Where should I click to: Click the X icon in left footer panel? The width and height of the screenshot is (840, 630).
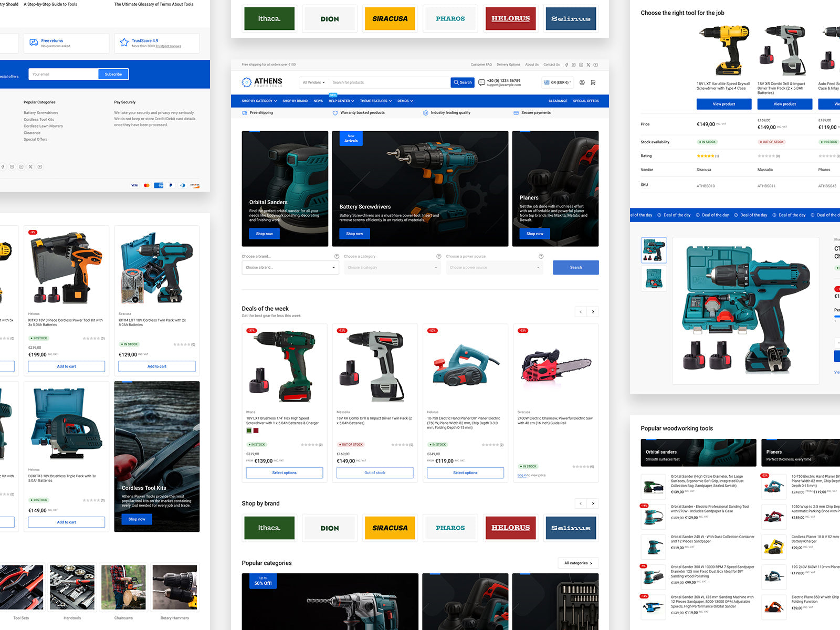point(30,166)
